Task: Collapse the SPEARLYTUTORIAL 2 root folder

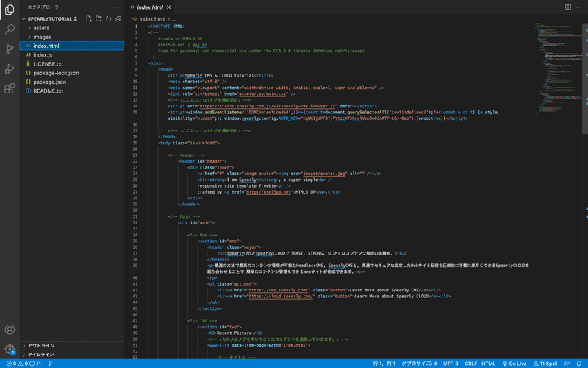Action: [x=49, y=19]
